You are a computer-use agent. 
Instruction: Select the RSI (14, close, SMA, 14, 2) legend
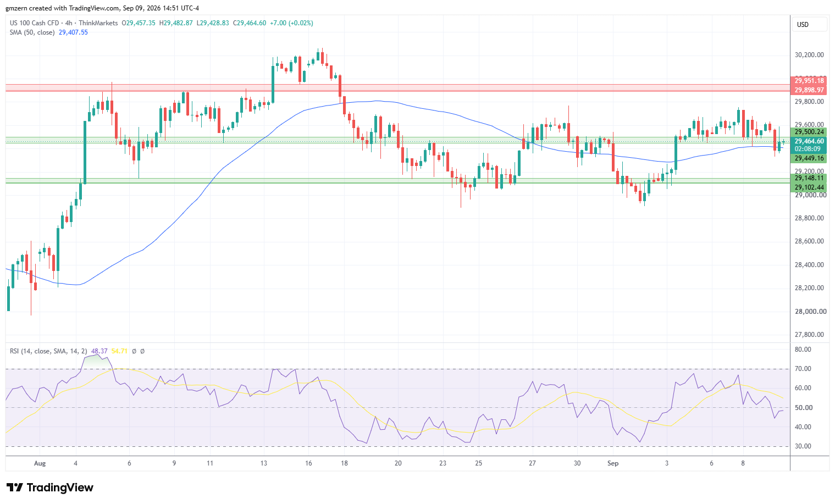coord(48,351)
